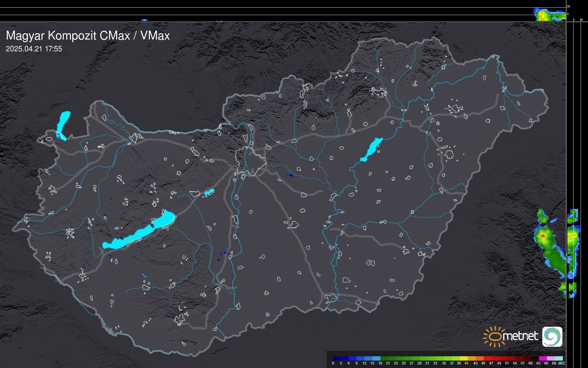The image size is (588, 368).
Task: Click the 2025.04.21 17:55 timestamp
Action: 34,49
